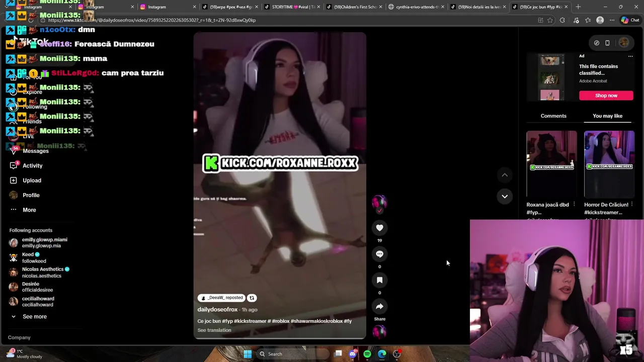Open Desirée following account
This screenshot has height=362, width=644.
31,287
